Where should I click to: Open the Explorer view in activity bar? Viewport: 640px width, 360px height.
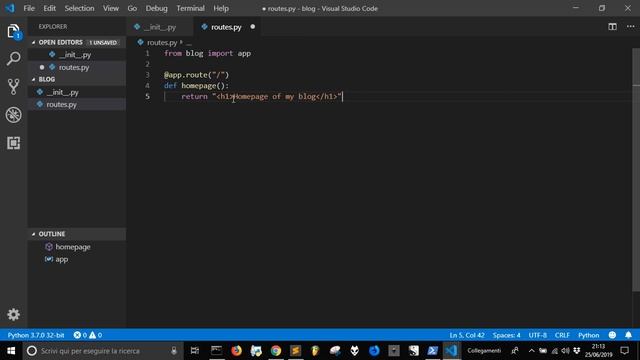tap(13, 31)
